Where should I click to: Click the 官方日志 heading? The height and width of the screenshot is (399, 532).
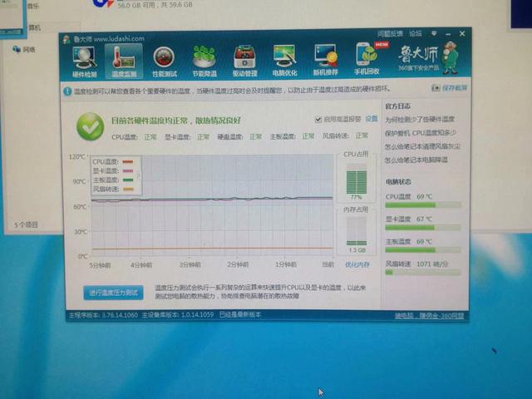398,106
